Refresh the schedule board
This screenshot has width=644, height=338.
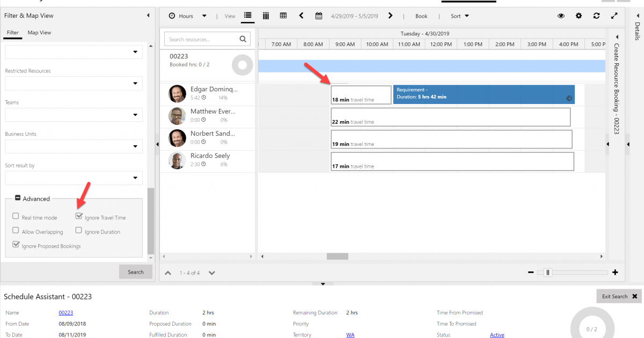coord(596,16)
